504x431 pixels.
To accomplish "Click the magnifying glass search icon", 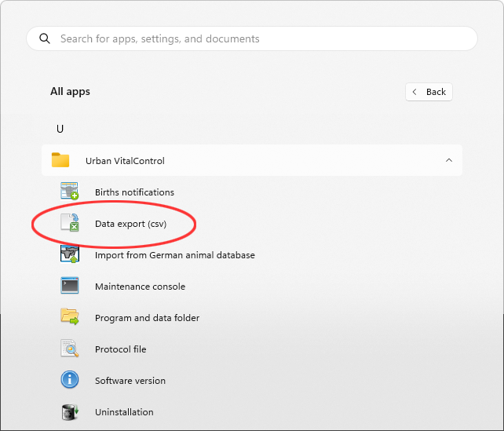I will pyautogui.click(x=45, y=38).
